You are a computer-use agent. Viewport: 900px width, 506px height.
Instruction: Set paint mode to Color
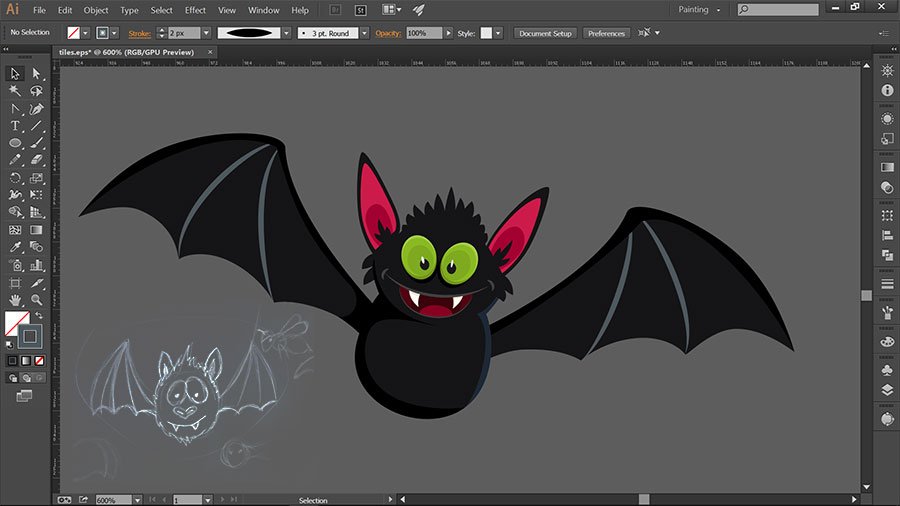tap(12, 360)
